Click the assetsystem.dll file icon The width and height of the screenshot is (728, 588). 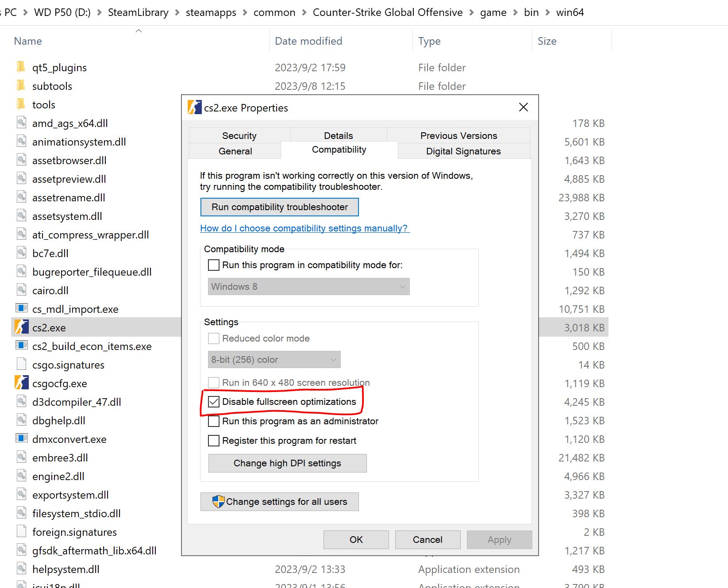pos(21,216)
